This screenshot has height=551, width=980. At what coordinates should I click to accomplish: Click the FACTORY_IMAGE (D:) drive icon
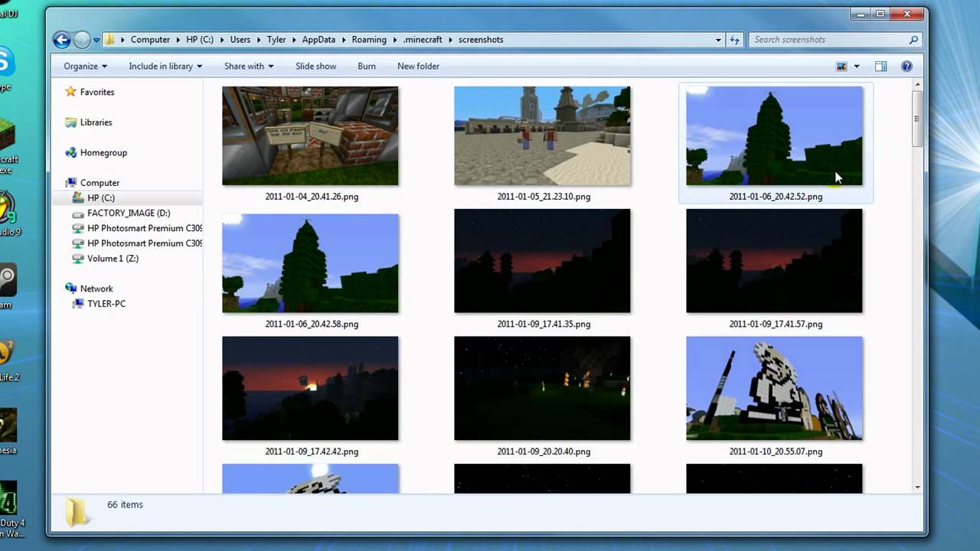point(78,214)
